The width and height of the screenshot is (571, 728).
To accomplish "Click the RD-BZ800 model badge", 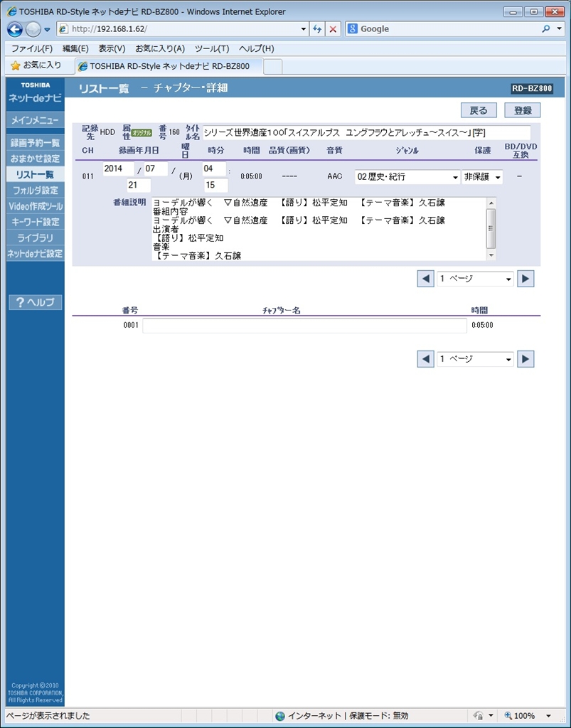I will [x=532, y=88].
